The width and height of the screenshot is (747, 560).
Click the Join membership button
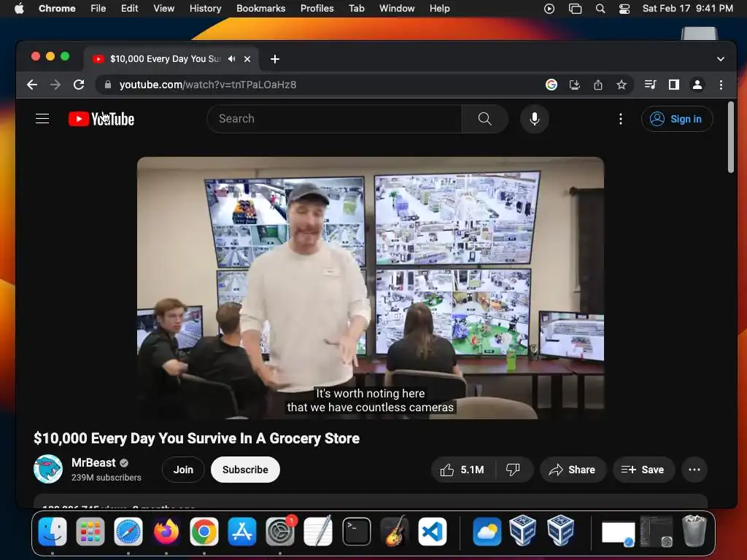click(x=183, y=470)
